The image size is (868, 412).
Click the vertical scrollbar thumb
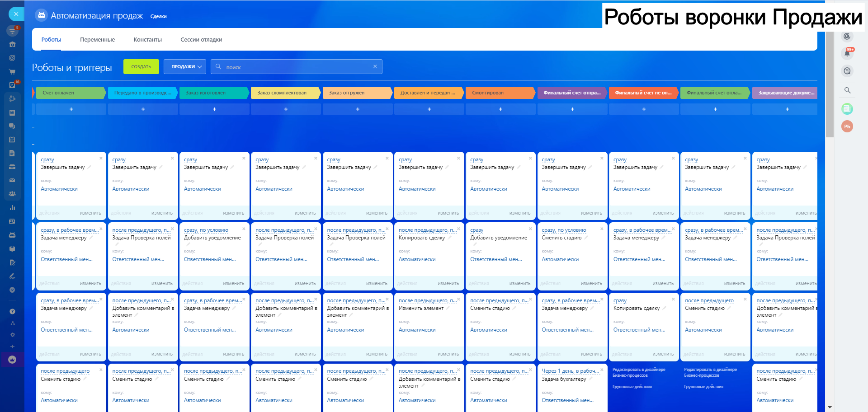coord(829,84)
